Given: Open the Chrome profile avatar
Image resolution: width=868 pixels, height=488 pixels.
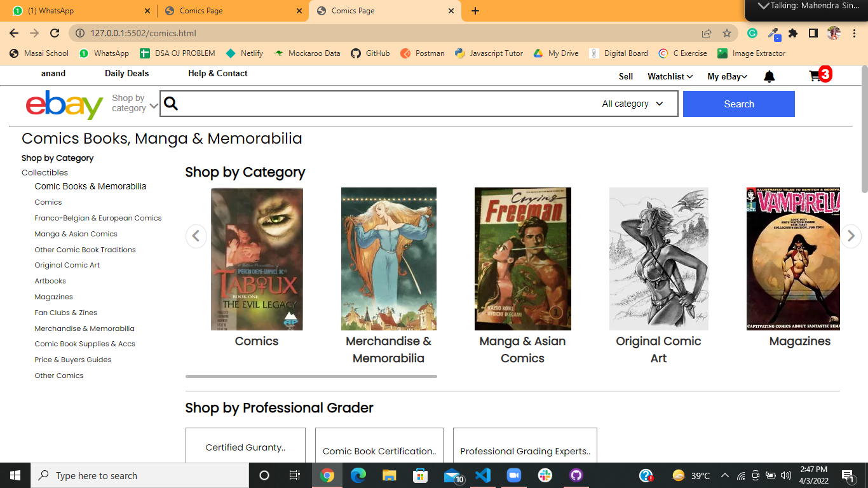Looking at the screenshot, I should point(834,33).
